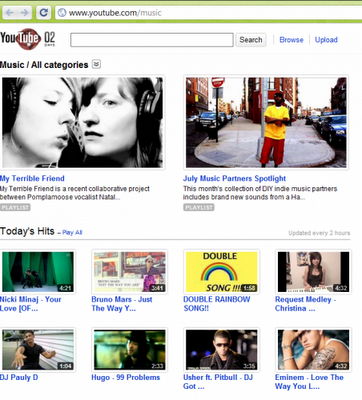Open Eminem - Love The Way You title link
This screenshot has height=400, width=362.
pos(309,382)
